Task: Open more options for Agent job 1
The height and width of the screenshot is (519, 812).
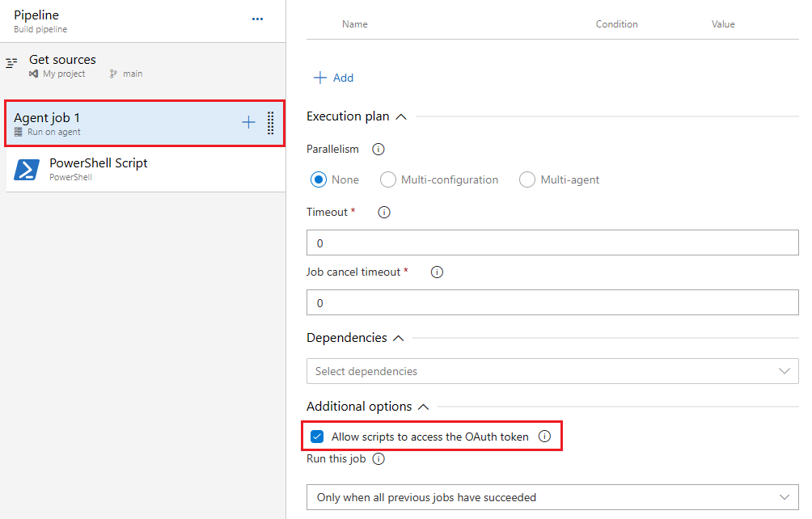Action: 270,123
